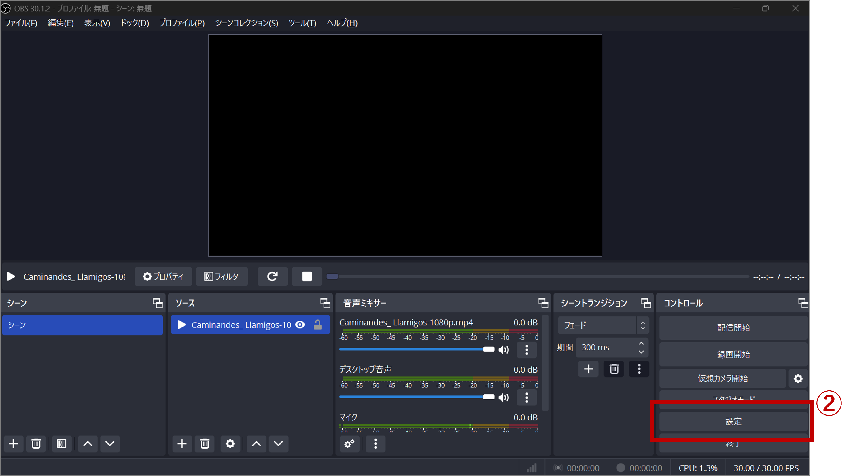Click the デスクトップ音声 volume slider

[417, 397]
